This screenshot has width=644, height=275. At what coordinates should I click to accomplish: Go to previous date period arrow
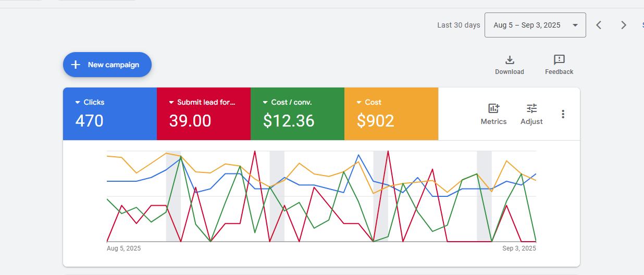tap(599, 25)
